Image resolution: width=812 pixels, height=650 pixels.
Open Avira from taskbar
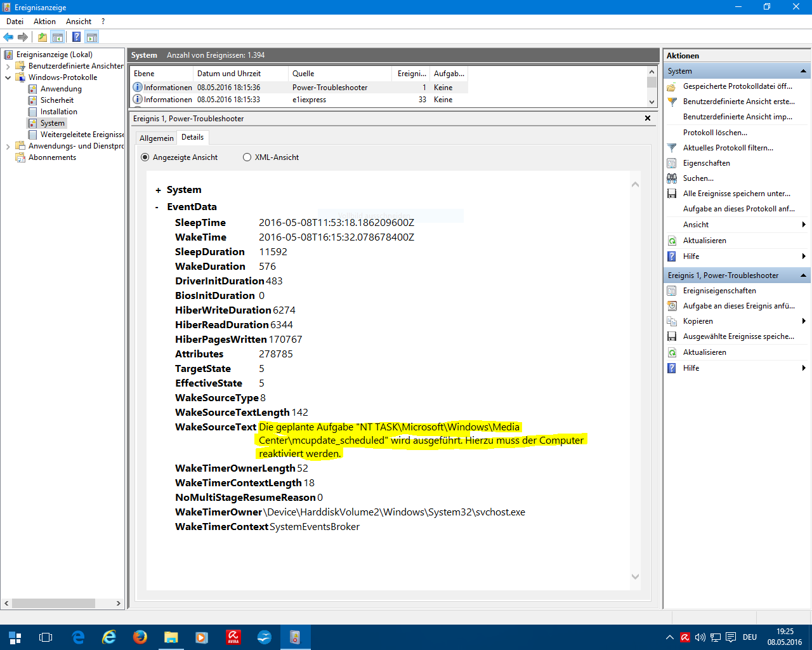tap(233, 637)
